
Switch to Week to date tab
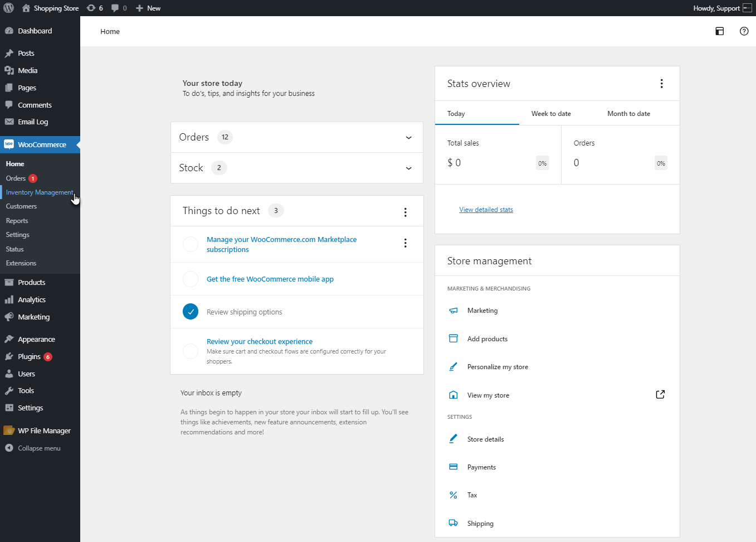551,113
